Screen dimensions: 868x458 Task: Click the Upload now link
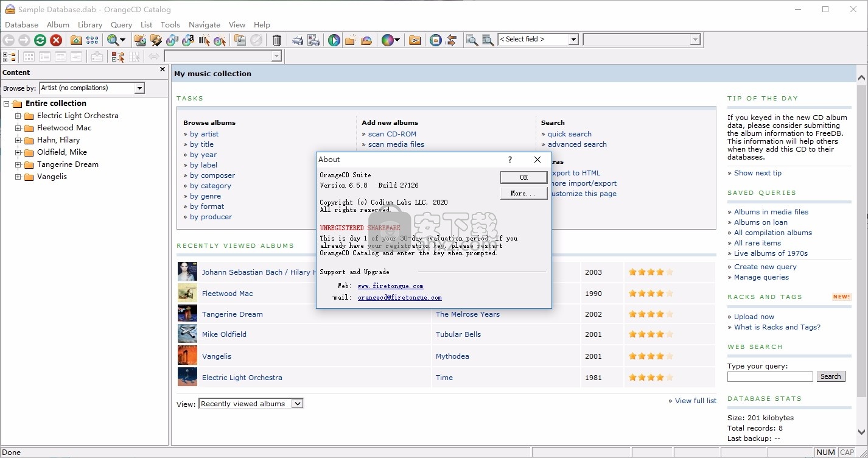[x=754, y=317]
